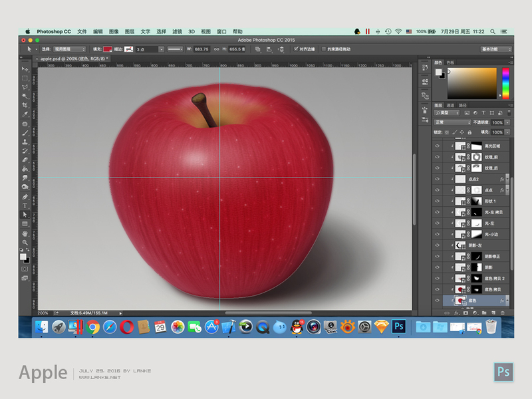Open Spotlight search in menu bar
Viewport: 532px width, 399px height.
click(493, 31)
